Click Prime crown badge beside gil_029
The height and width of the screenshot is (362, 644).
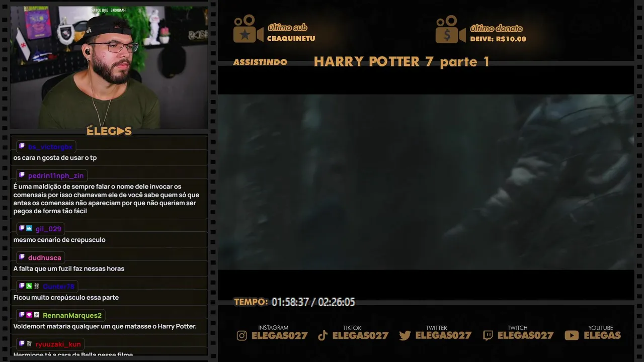[29, 228]
